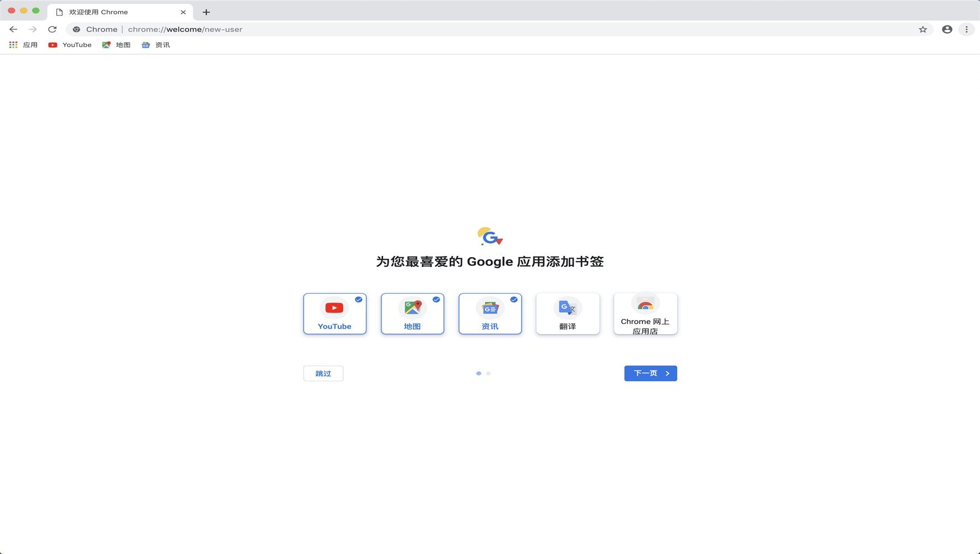The image size is (980, 554).
Task: Go back using the browser back arrow
Action: (13, 29)
